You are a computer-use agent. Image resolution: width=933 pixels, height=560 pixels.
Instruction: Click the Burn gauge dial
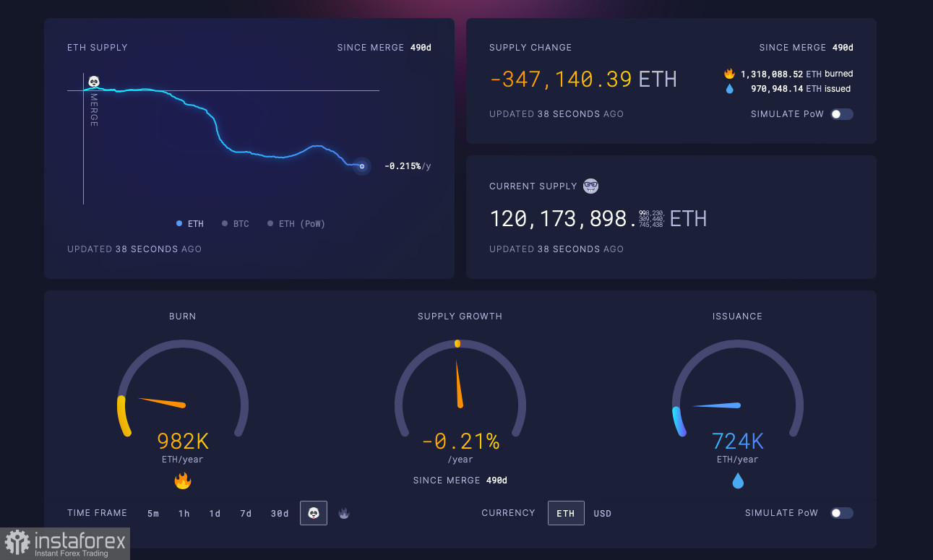coord(183,389)
